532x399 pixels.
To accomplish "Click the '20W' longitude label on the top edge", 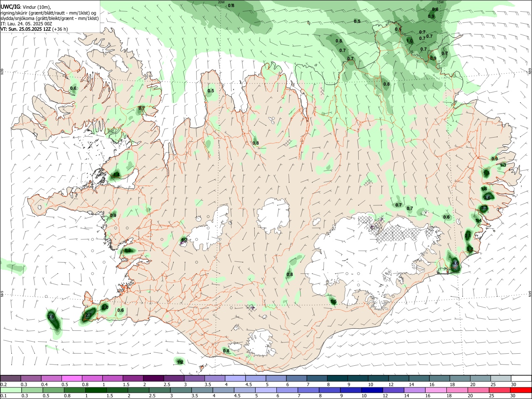I will point(222,2).
